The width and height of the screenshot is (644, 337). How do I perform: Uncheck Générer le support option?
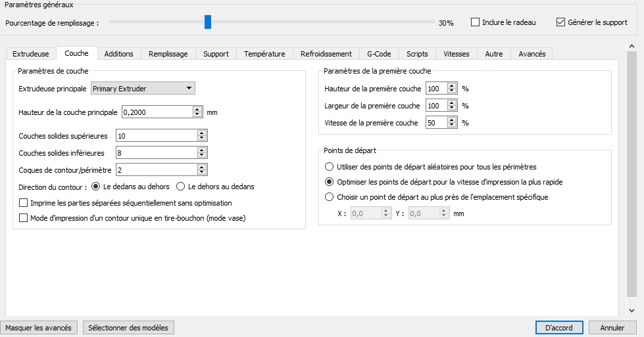560,22
